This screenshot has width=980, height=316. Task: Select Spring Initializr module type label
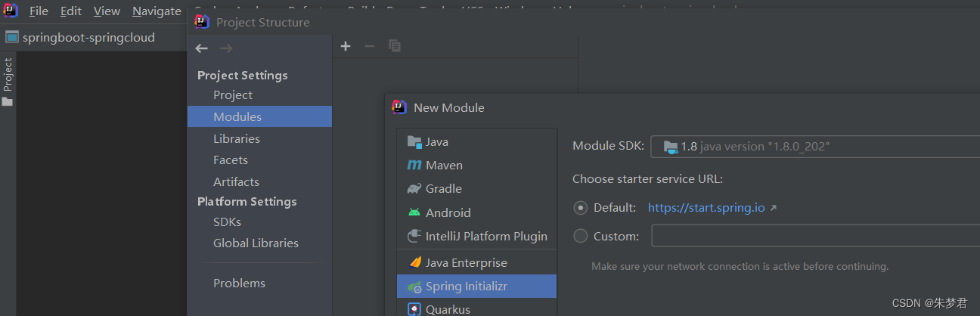pos(467,287)
